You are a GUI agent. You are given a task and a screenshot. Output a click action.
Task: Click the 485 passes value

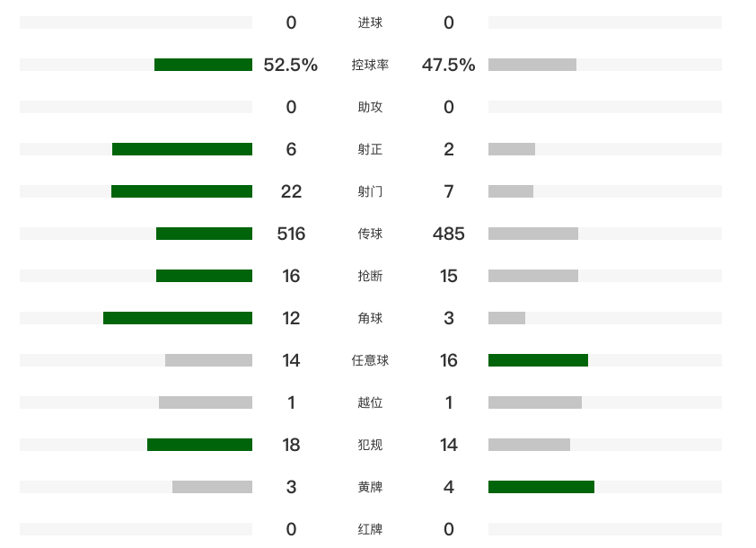pos(448,234)
